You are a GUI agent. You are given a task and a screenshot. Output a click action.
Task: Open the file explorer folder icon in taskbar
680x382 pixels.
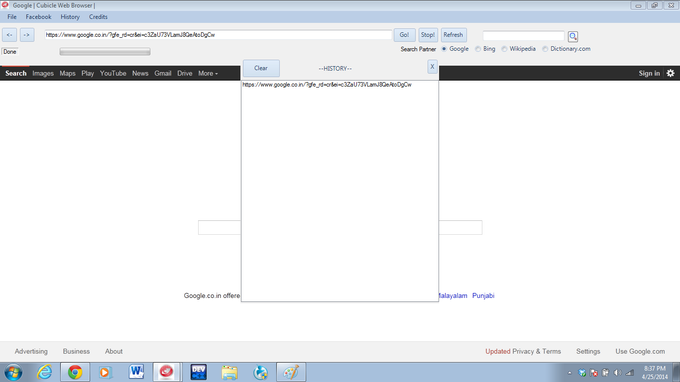pyautogui.click(x=229, y=372)
